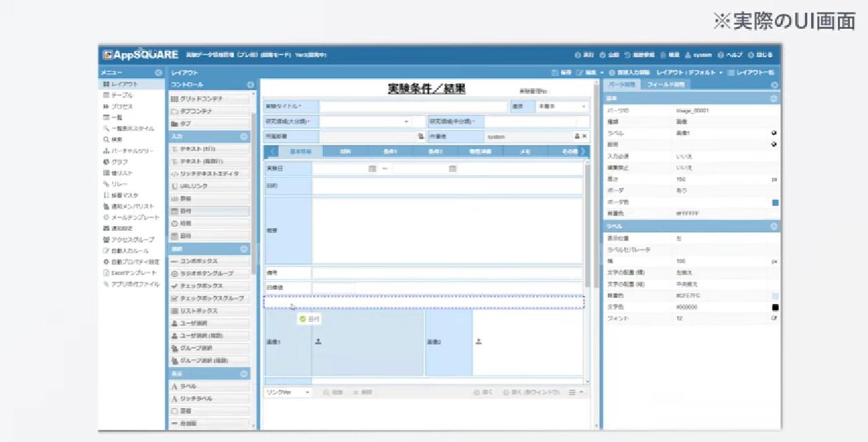Click the 高さ value 150 field

click(x=722, y=180)
